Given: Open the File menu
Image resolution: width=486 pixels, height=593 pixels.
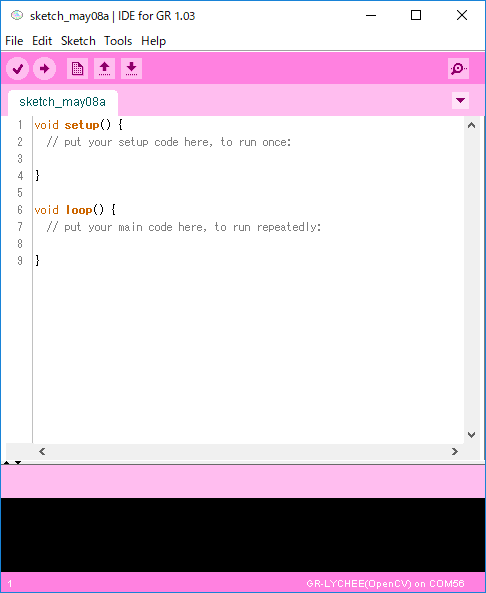Looking at the screenshot, I should point(14,41).
